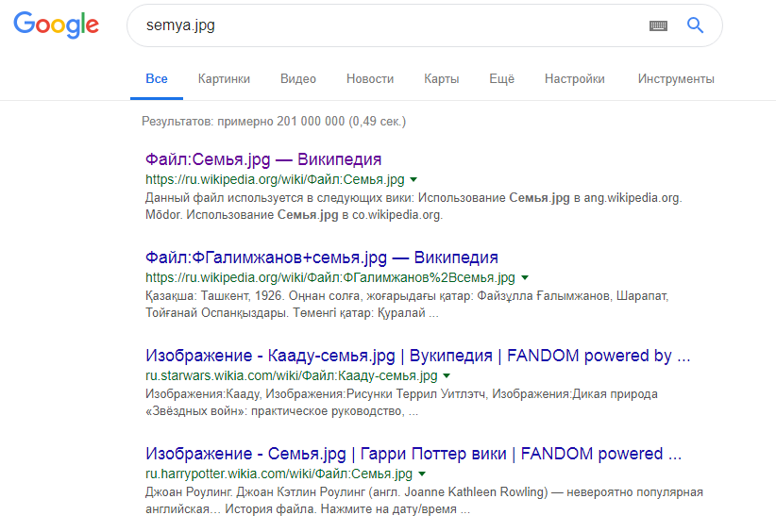Viewport: 776px width, 532px height.
Task: Click URL ru.harrypotter.wikia.com/wiki/Файл:Семья.jpg
Action: pos(278,474)
